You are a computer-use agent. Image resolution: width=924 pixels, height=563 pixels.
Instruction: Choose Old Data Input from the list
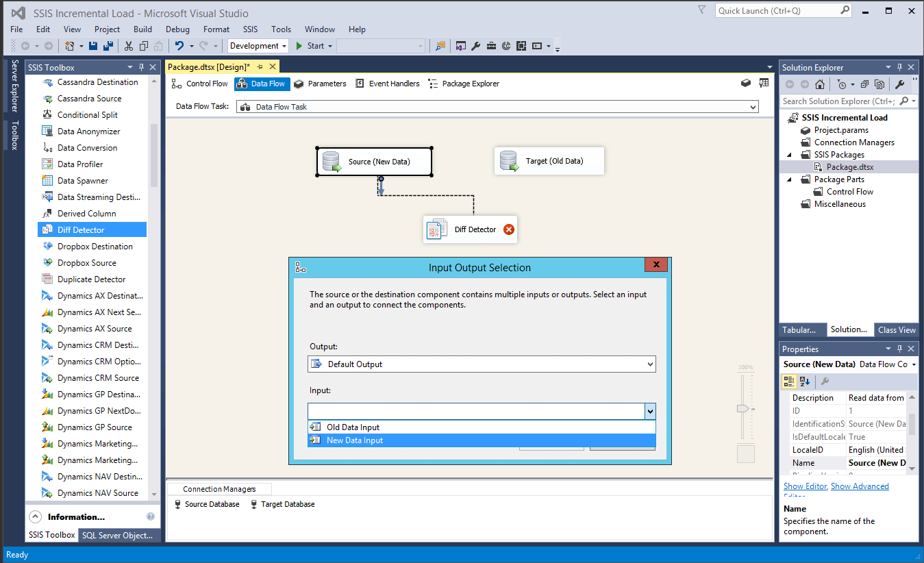pos(482,427)
